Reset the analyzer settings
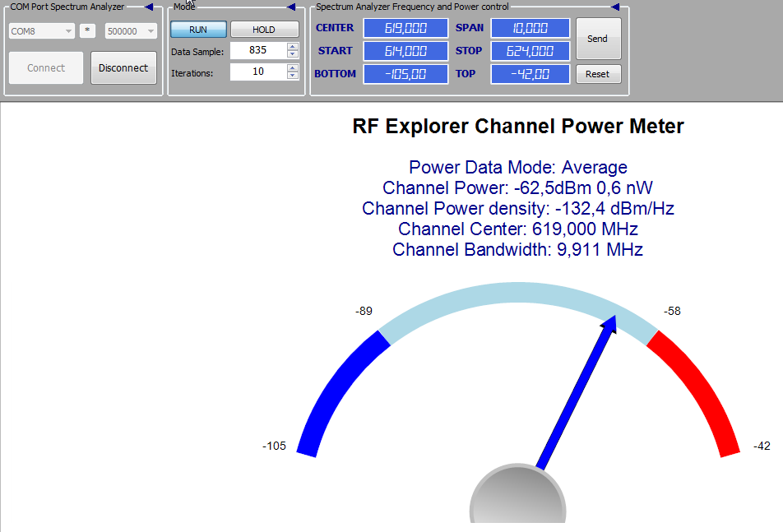Screen dimensions: 783x532 598,74
